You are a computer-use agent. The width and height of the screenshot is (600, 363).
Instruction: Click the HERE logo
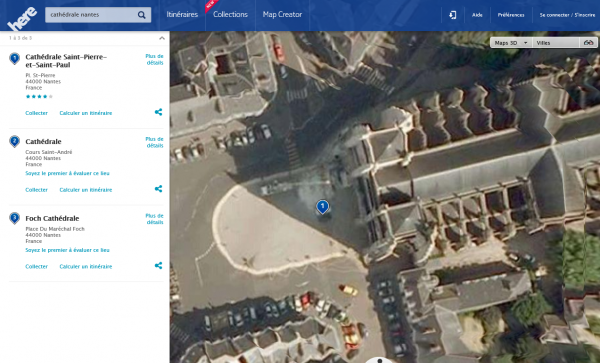(x=22, y=18)
